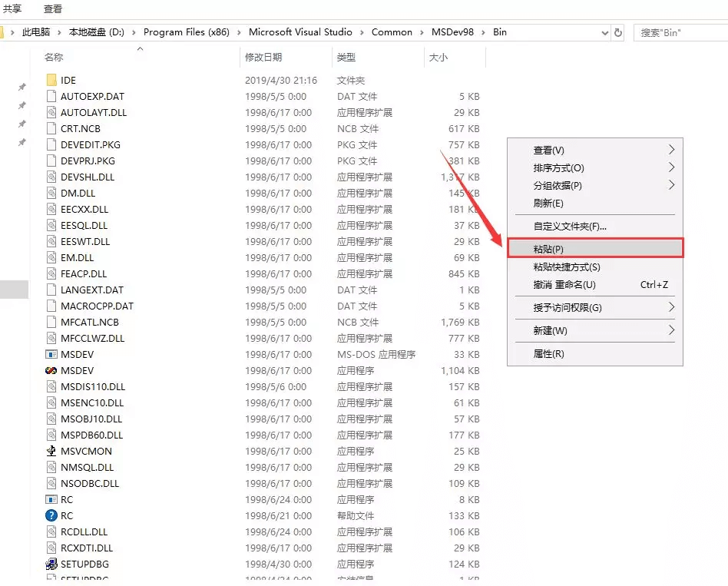Click the DEVSHL.DLL file icon
The height and width of the screenshot is (586, 728).
[51, 177]
